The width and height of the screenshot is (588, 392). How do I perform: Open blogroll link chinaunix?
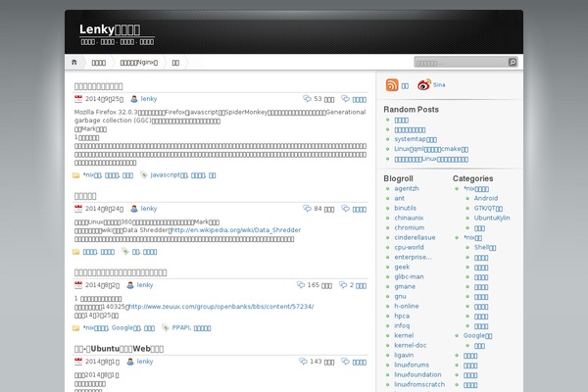coord(409,218)
